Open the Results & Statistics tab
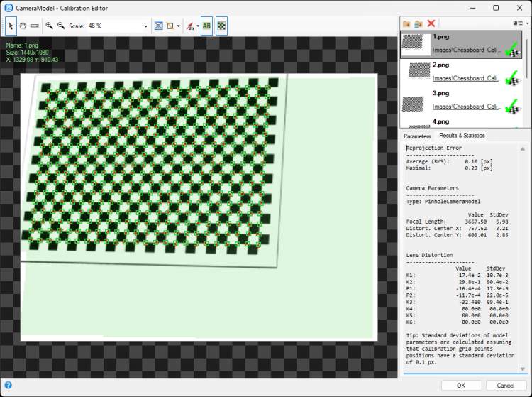This screenshot has height=397, width=532. [x=462, y=136]
